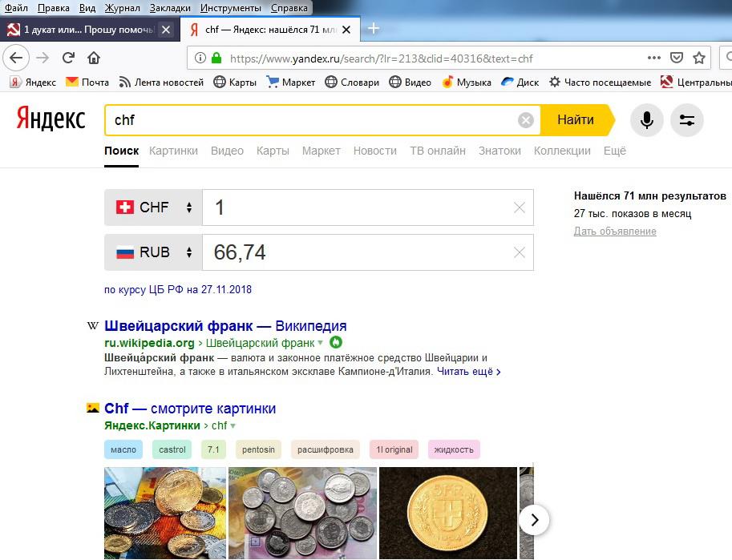The image size is (732, 560).
Task: Switch to Картинки search tab
Action: pos(173,151)
